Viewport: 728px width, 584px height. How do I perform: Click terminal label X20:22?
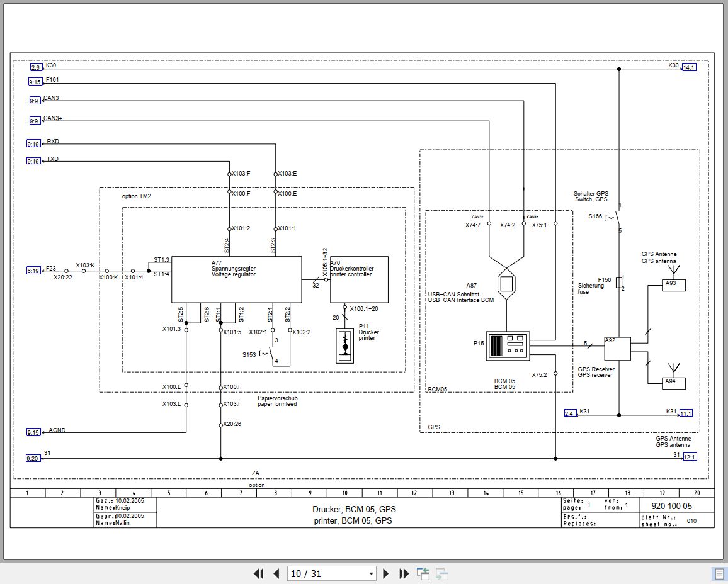pos(63,278)
